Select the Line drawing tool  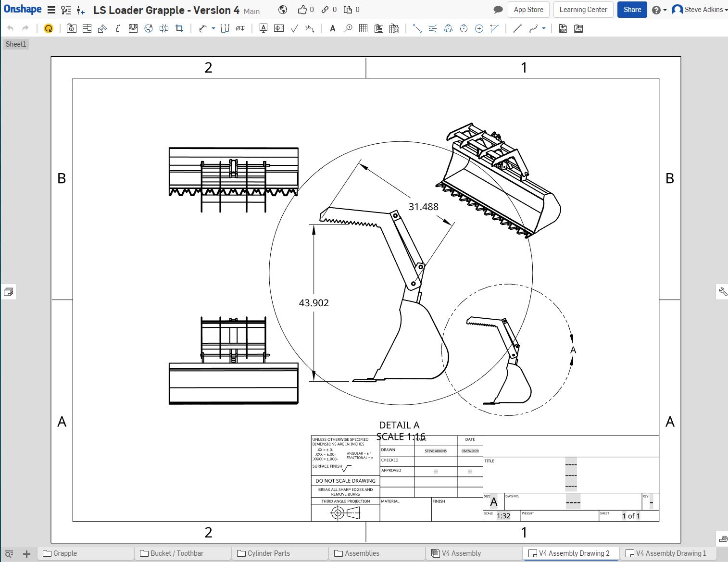pos(517,29)
